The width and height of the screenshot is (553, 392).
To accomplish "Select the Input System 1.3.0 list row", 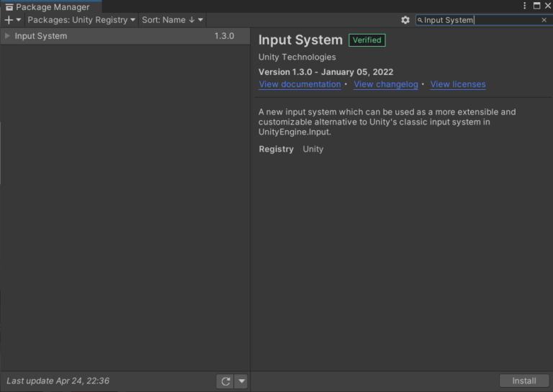I will pyautogui.click(x=125, y=36).
